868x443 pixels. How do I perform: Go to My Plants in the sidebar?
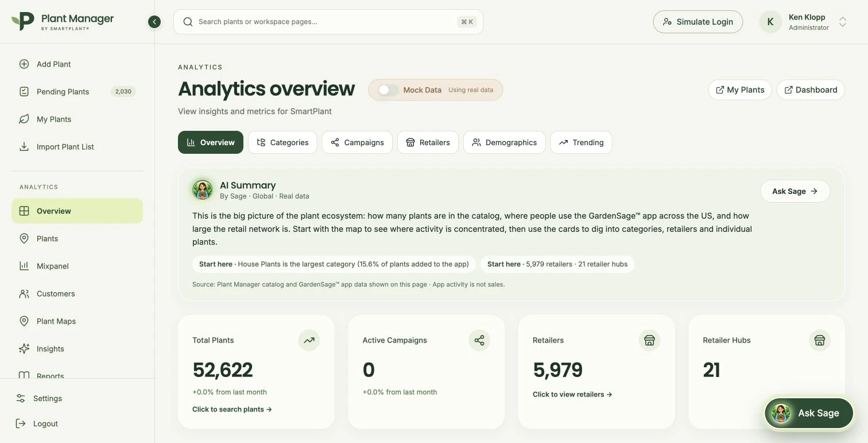[x=77, y=119]
